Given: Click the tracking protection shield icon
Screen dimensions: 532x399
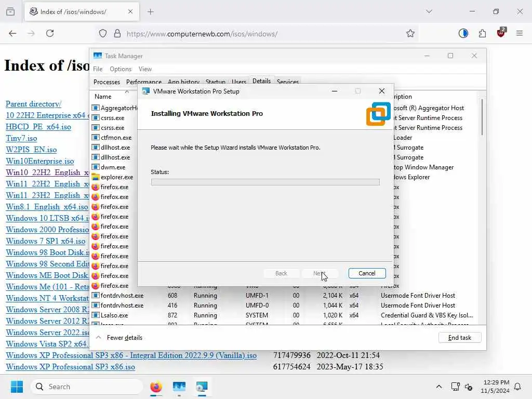Looking at the screenshot, I should 103,33.
